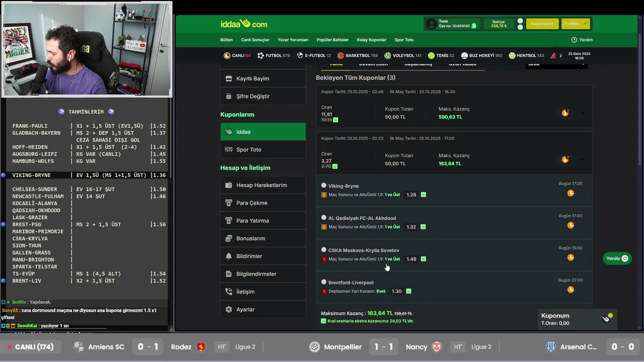Click the Rodez club crest in the ticker
The width and height of the screenshot is (644, 362).
tap(201, 347)
